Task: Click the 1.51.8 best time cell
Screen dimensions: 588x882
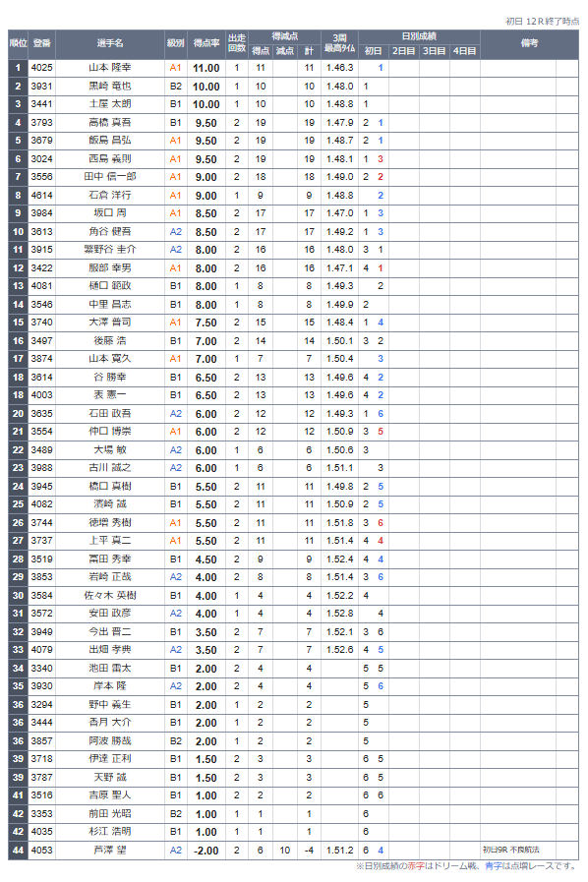Action: (339, 522)
